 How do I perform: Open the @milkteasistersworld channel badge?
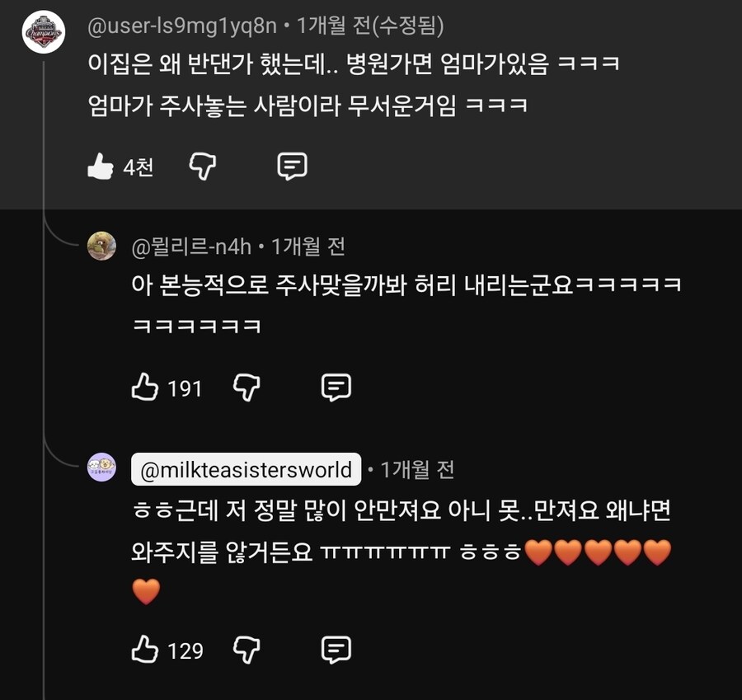click(246, 470)
